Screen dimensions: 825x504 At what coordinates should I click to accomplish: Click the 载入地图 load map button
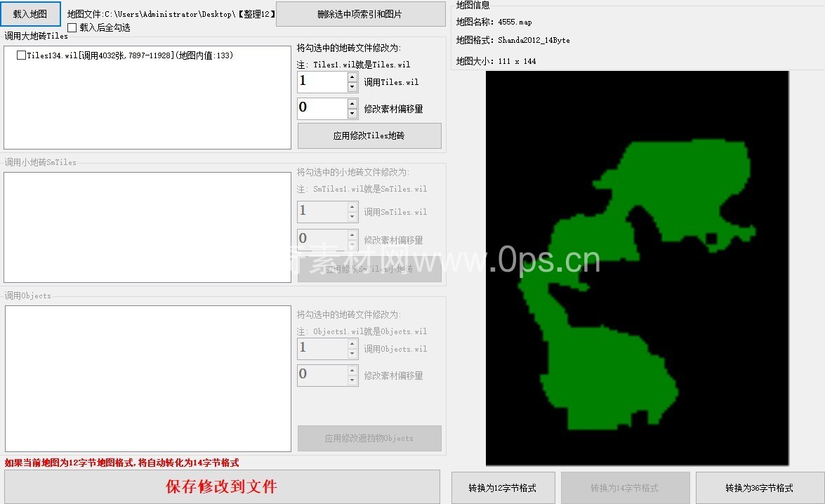(30, 13)
